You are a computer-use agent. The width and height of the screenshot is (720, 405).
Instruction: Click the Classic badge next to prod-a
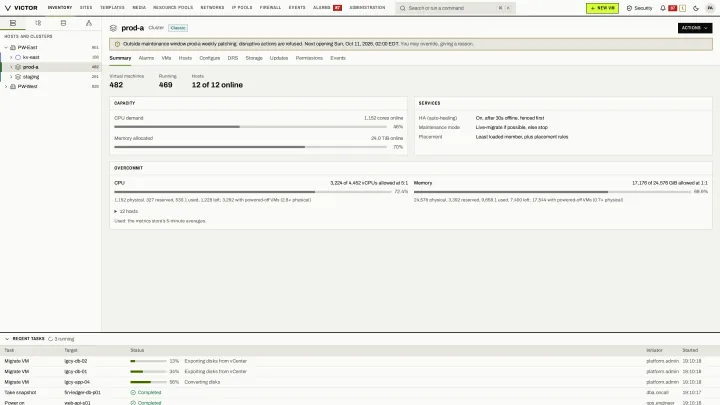click(x=178, y=28)
